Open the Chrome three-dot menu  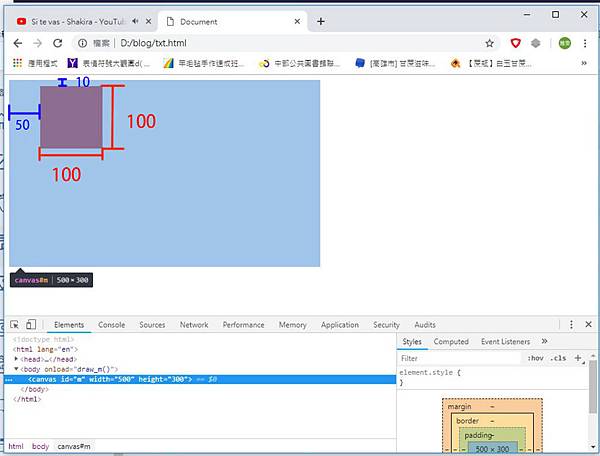(x=585, y=43)
